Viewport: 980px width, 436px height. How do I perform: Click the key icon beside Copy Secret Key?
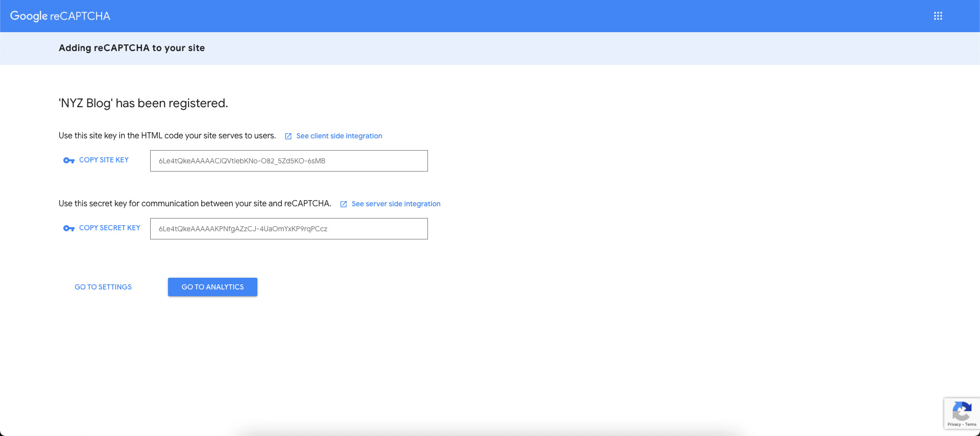coord(69,228)
